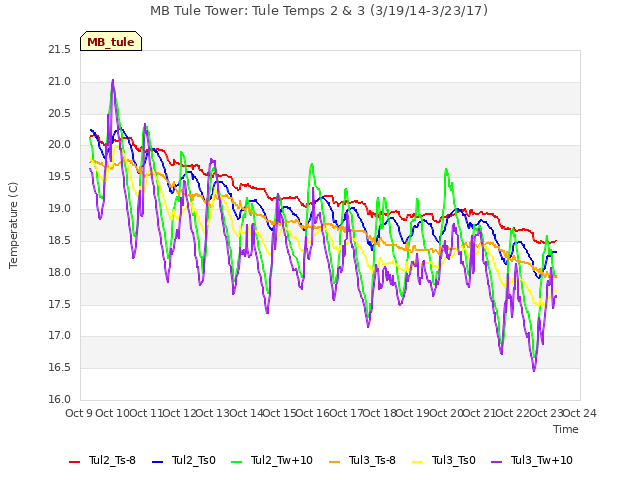Image resolution: width=640 pixels, height=480 pixels.
Task: Select the Tul2_Tw+10 legend label
Action: tap(282, 460)
